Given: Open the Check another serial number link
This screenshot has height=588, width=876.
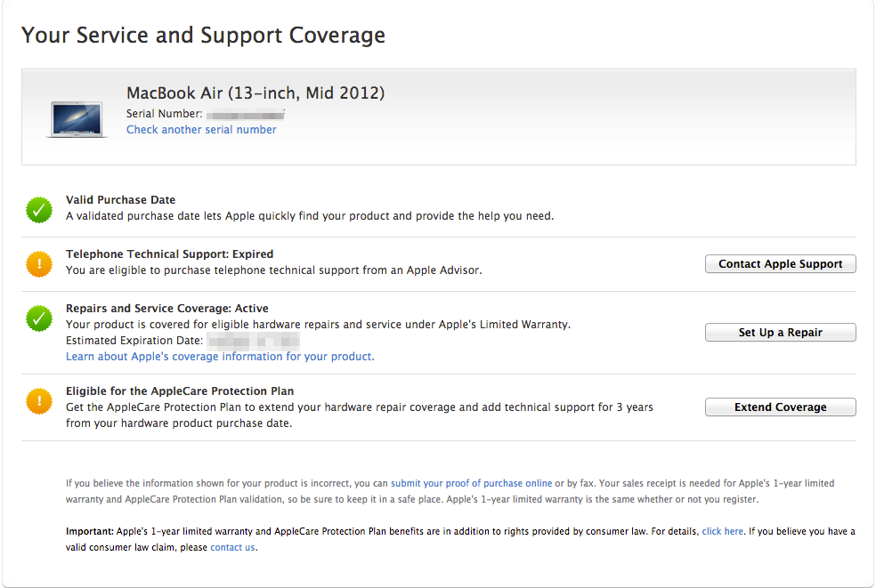Looking at the screenshot, I should [x=201, y=130].
